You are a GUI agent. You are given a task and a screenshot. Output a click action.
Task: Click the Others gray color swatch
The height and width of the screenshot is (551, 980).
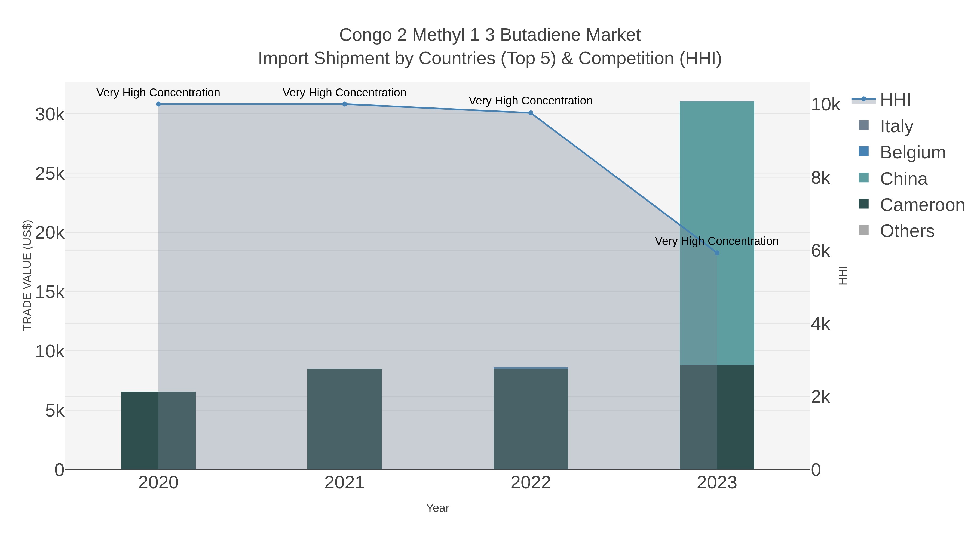click(x=863, y=230)
